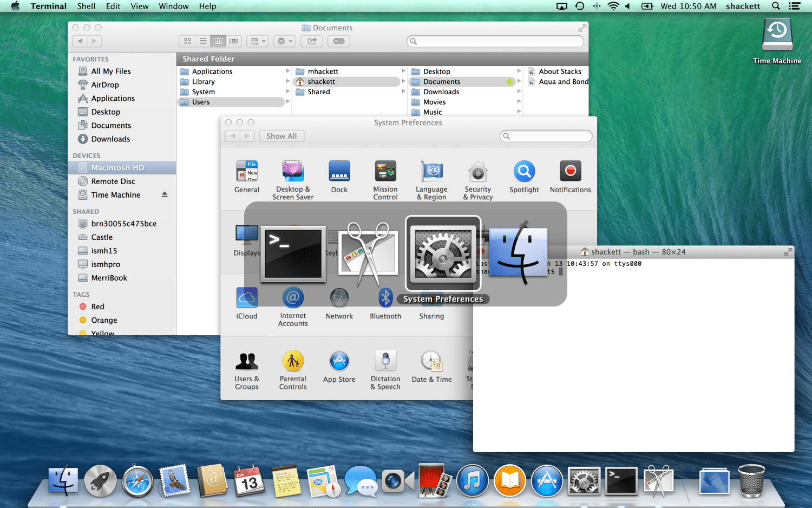Open iTunes from the Dock
The image size is (812, 508).
[473, 481]
